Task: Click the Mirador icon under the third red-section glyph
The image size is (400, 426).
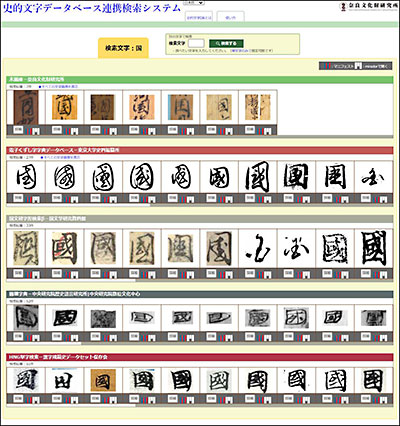Action: [x=113, y=199]
